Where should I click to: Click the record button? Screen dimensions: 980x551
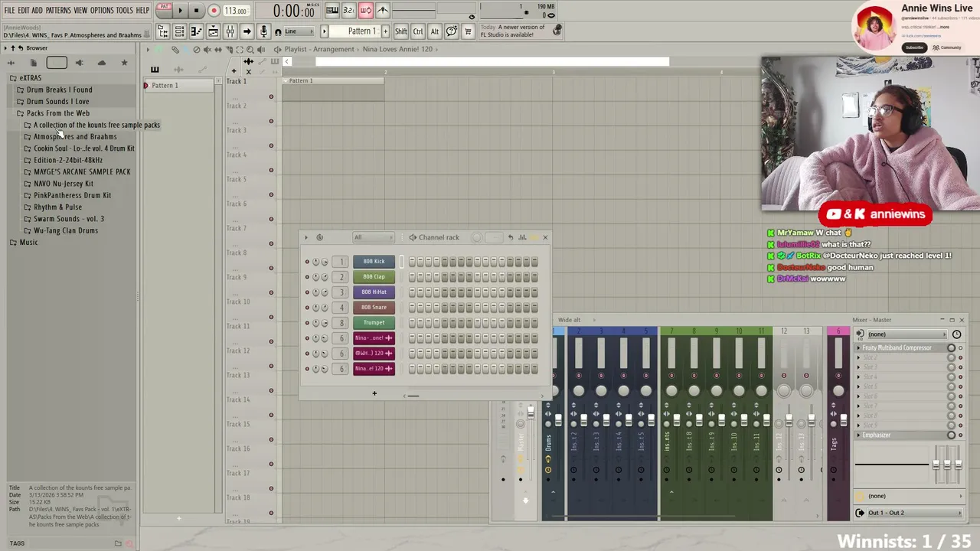(x=214, y=11)
